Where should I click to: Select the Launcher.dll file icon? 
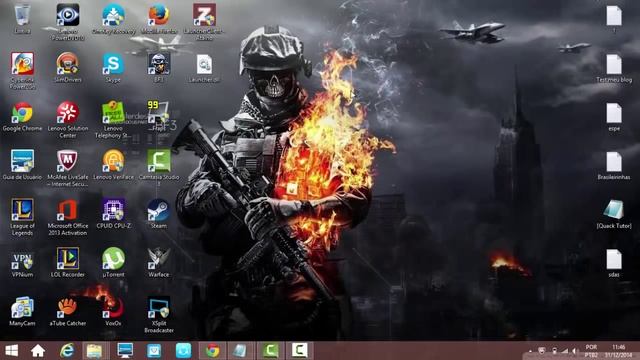204,68
